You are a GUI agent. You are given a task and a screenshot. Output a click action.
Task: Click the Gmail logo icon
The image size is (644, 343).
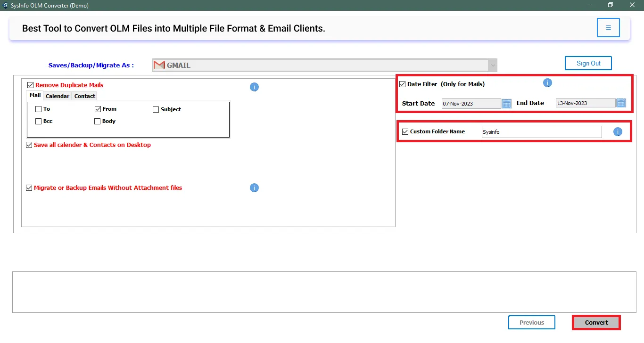click(x=159, y=65)
